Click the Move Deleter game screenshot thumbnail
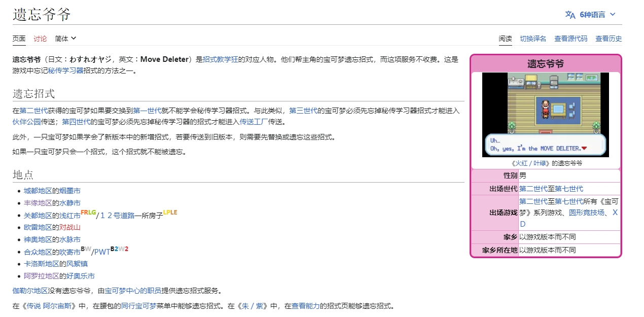This screenshot has width=644, height=317. (x=545, y=115)
